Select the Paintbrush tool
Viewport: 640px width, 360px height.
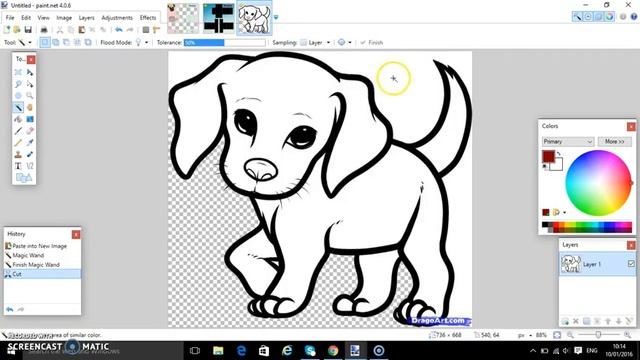point(18,131)
